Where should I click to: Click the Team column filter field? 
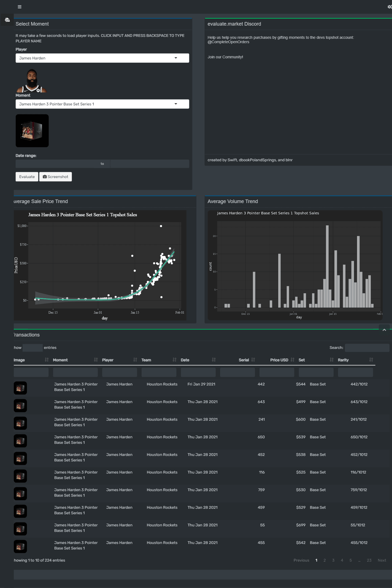click(x=159, y=372)
